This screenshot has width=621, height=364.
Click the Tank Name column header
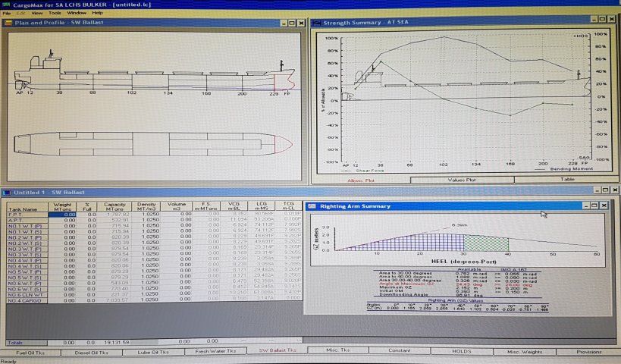coord(27,206)
